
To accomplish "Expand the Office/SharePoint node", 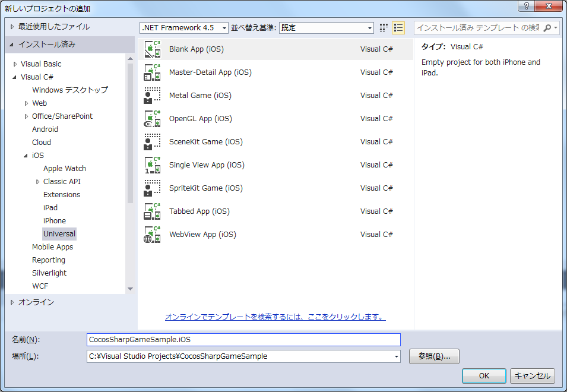I will pos(26,116).
